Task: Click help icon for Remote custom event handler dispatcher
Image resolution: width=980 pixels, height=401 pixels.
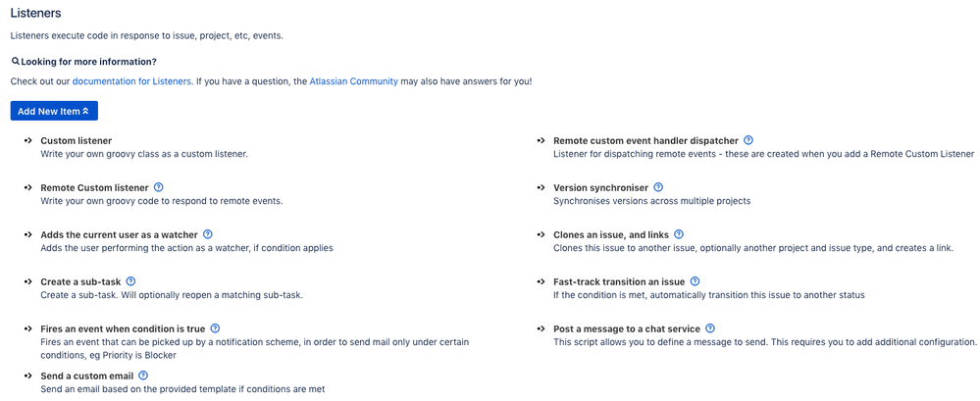Action: [x=748, y=140]
